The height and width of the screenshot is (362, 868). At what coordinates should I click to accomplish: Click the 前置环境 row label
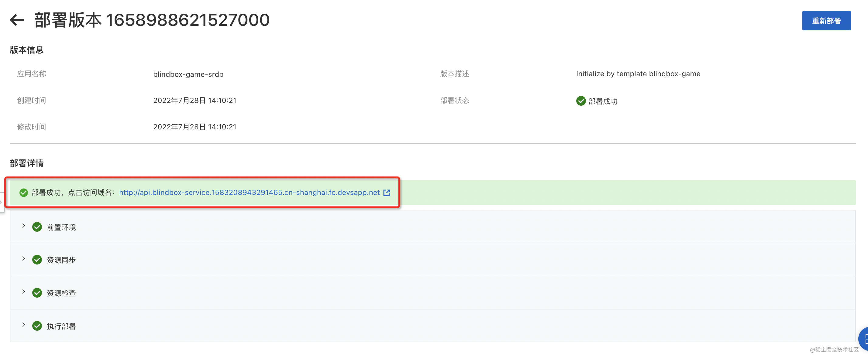(61, 227)
